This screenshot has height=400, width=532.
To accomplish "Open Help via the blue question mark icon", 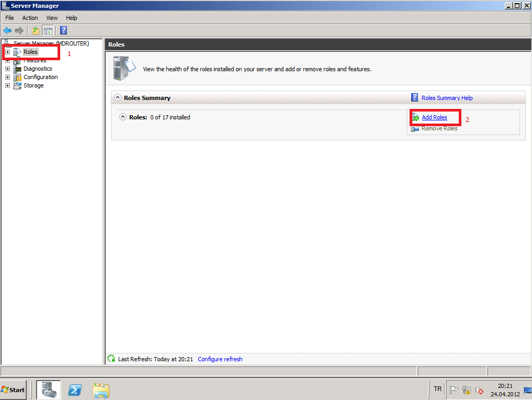I will 63,30.
